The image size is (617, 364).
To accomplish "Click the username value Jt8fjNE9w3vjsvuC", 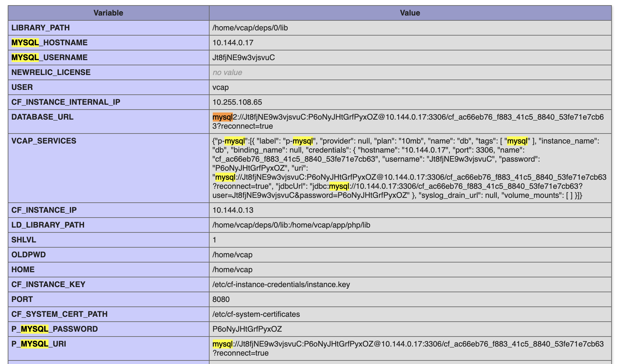I will coord(244,58).
